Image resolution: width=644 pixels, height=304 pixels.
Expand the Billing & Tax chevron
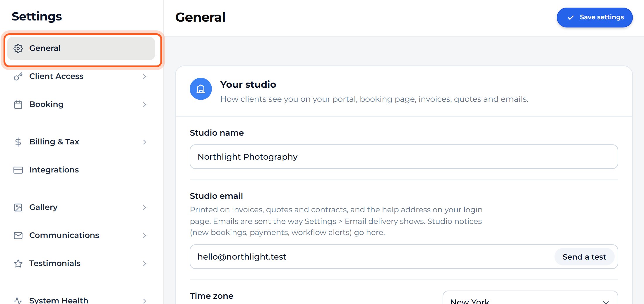point(144,142)
